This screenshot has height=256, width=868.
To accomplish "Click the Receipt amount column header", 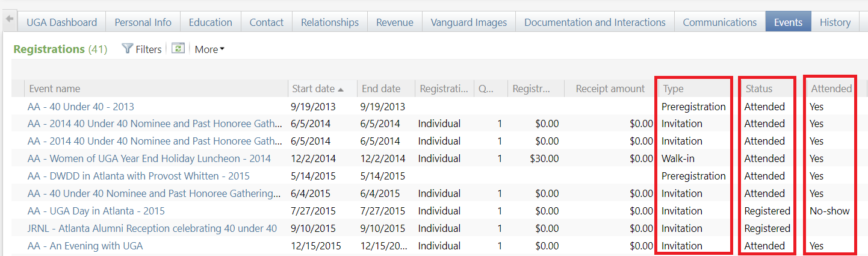I will pyautogui.click(x=610, y=89).
